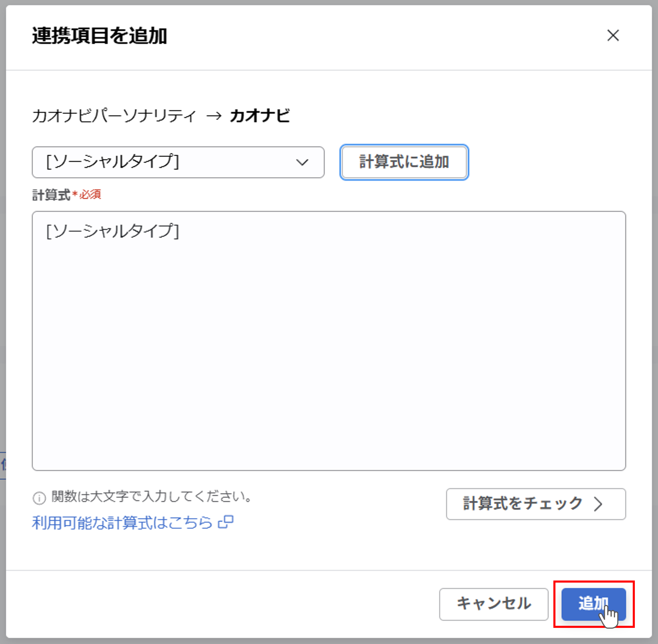Focus the 計算式 formula text area

(328, 341)
